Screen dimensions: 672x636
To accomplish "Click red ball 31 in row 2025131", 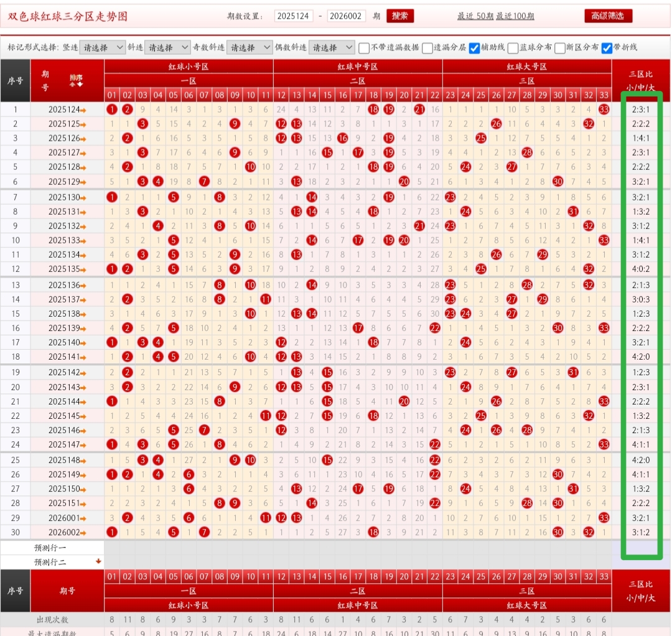I will [573, 212].
